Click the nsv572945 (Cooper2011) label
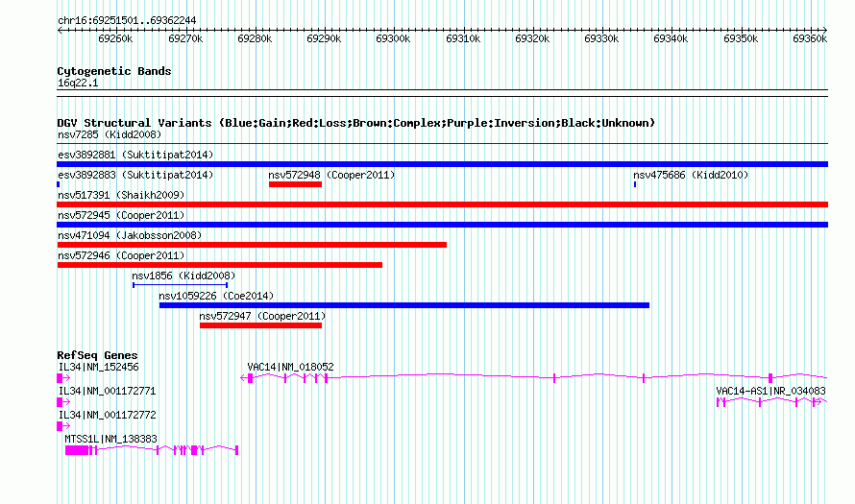The width and height of the screenshot is (855, 504). (x=121, y=215)
